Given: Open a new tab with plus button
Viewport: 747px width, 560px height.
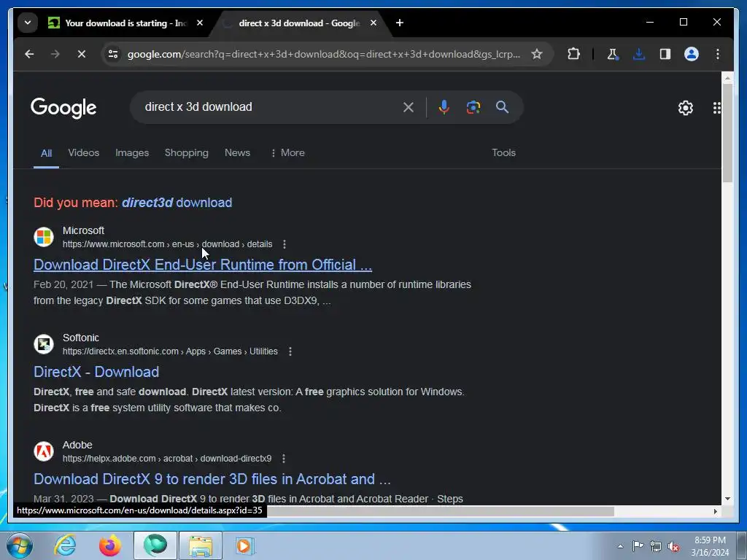Looking at the screenshot, I should (400, 23).
